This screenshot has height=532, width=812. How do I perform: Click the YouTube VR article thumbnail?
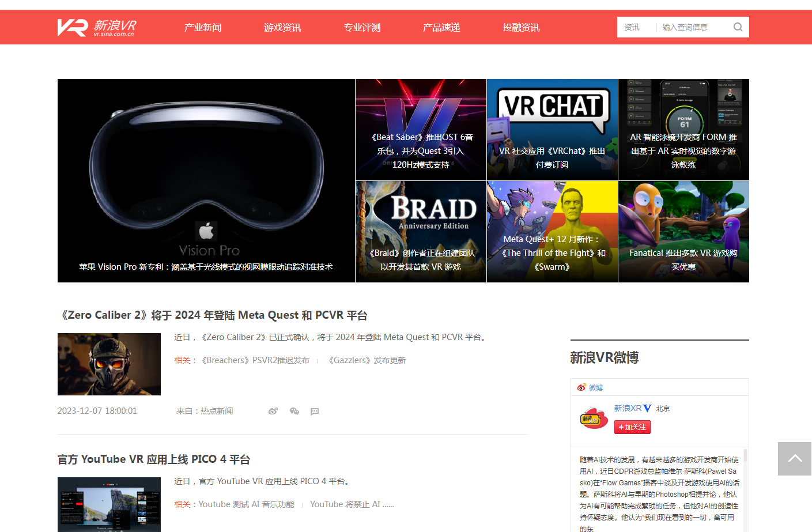coord(109,504)
